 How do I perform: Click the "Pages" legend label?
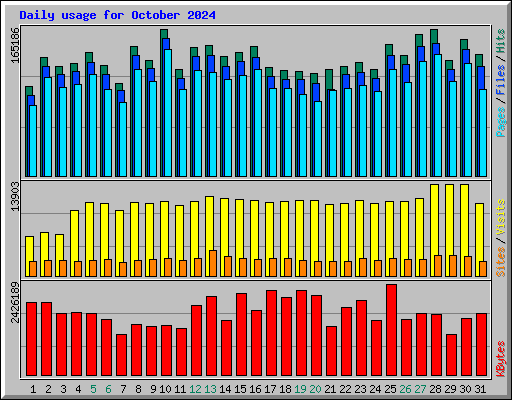point(500,122)
